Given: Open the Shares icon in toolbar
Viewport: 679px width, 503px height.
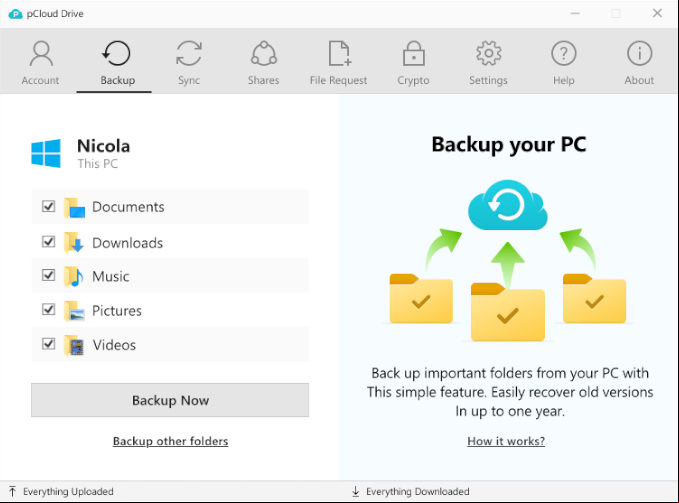Looking at the screenshot, I should click(264, 54).
